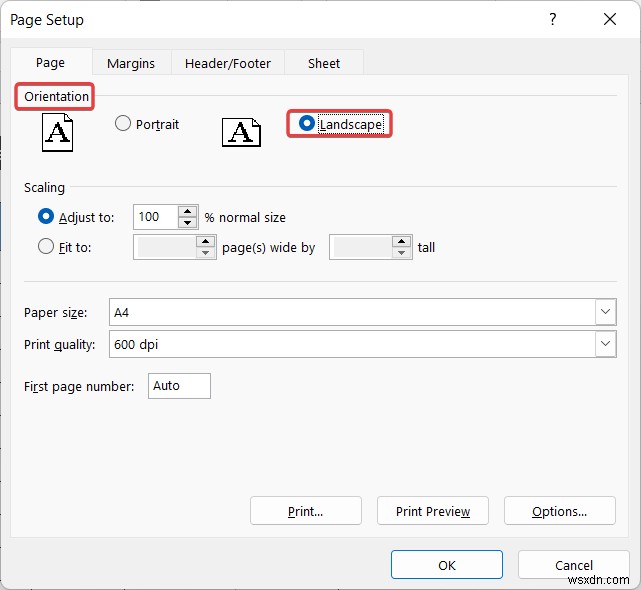Open the Print quality dropdown arrow

coord(605,344)
